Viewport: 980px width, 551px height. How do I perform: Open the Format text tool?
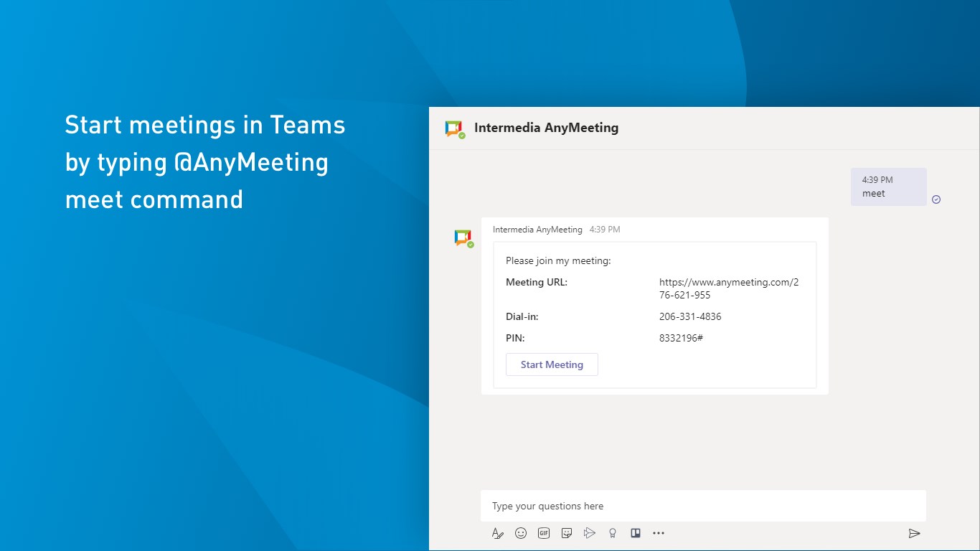tap(498, 533)
